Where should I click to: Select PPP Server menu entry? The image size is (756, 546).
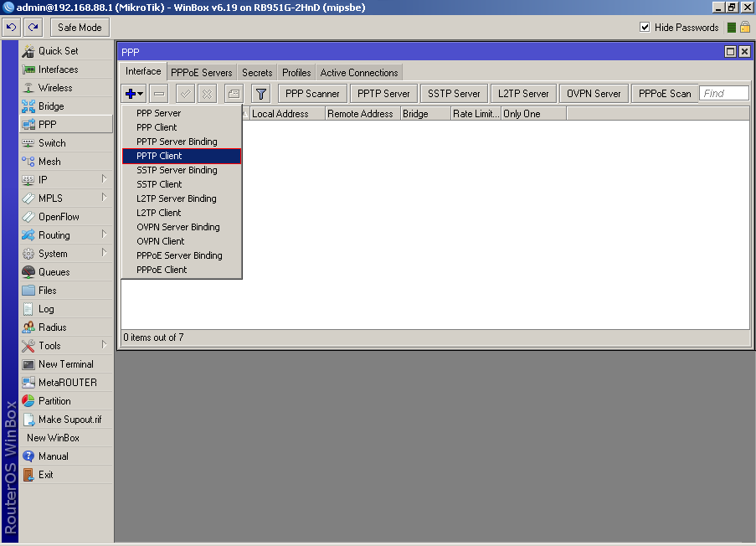point(182,113)
